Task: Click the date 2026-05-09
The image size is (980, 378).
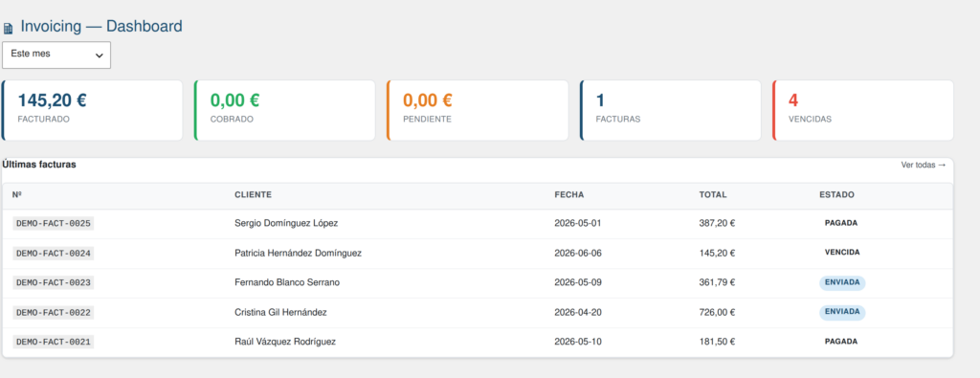Action: click(x=578, y=282)
